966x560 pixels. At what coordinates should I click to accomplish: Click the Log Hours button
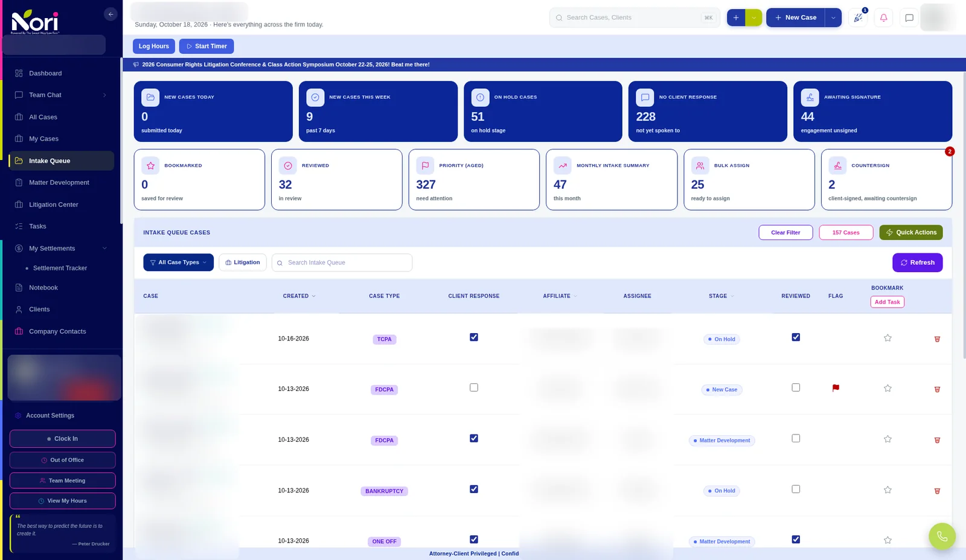point(154,46)
